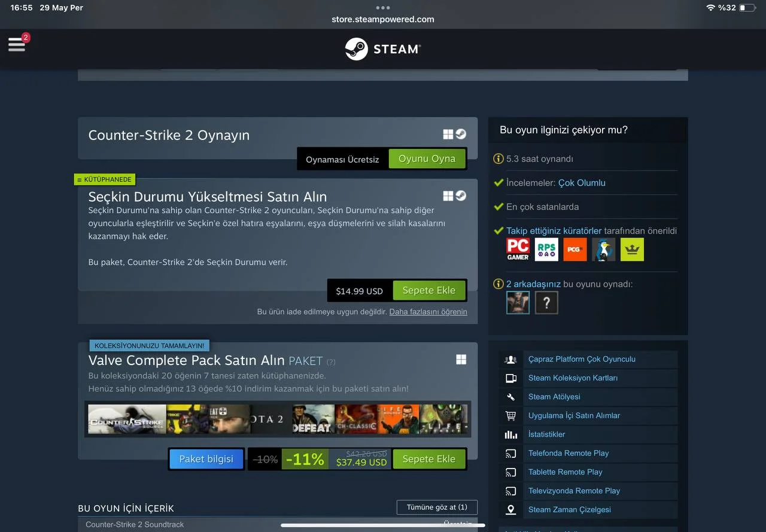
Task: Click the -11% discount badge
Action: point(305,459)
